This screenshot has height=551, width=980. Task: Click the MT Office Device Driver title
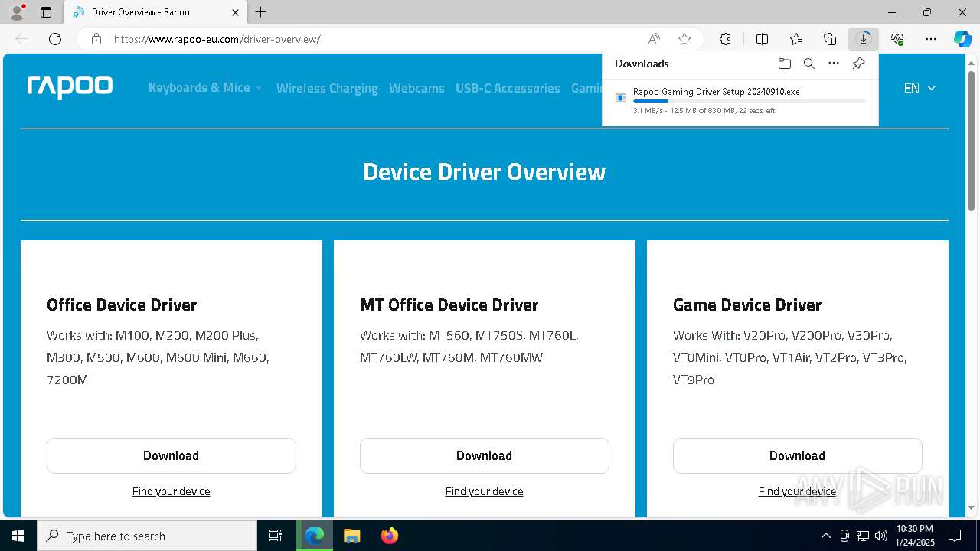[449, 305]
